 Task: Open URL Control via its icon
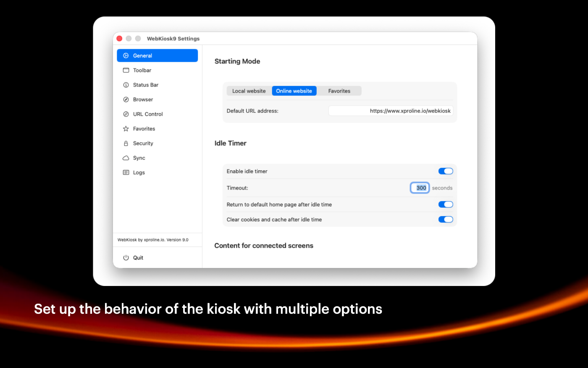[x=126, y=114]
